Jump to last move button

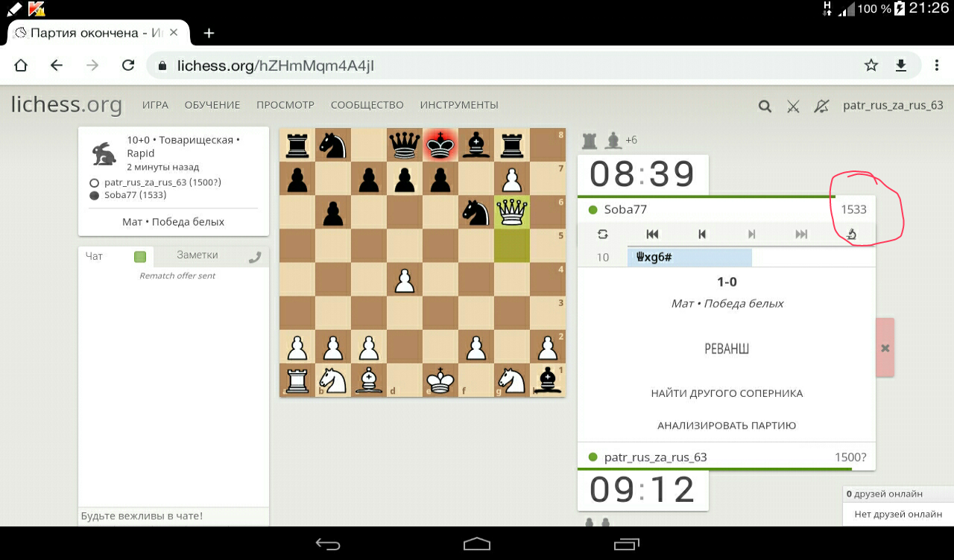(x=801, y=234)
